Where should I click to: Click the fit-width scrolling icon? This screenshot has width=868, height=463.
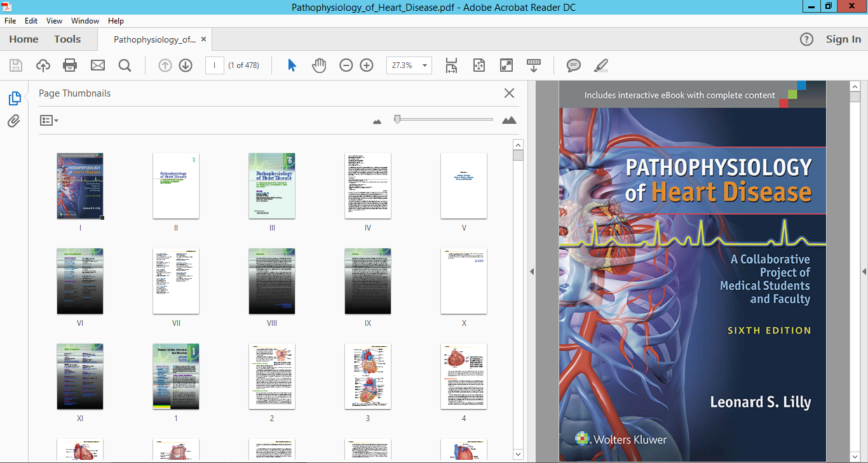(451, 65)
